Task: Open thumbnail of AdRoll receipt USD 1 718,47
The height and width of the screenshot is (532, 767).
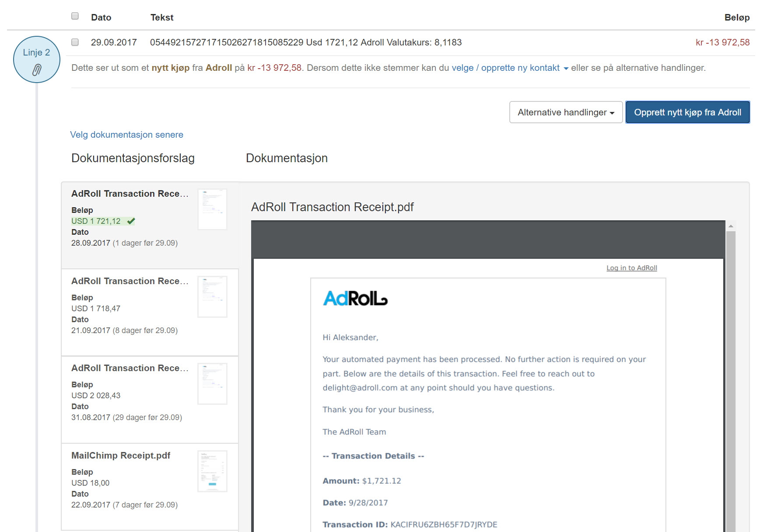Action: point(212,297)
